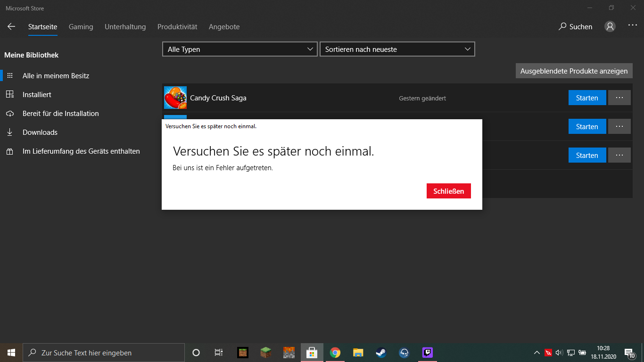Close the error dialog with Schließen

pyautogui.click(x=448, y=191)
